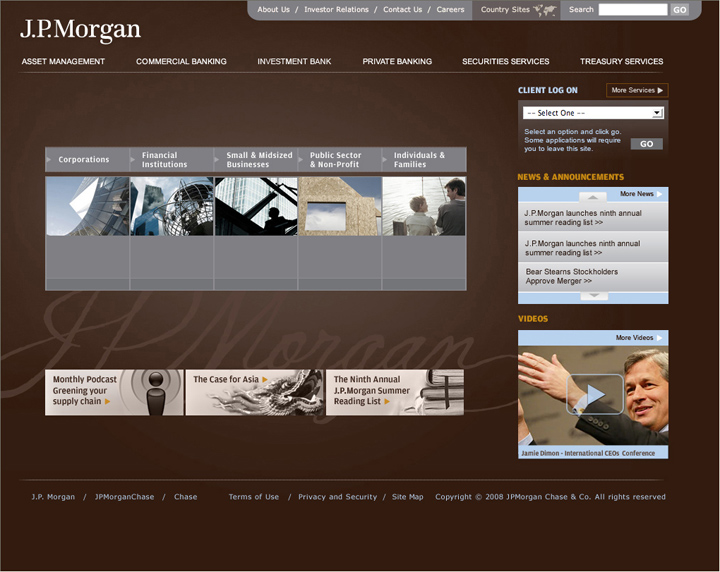
Task: Play the Jamie Dimon video
Action: pyautogui.click(x=595, y=394)
